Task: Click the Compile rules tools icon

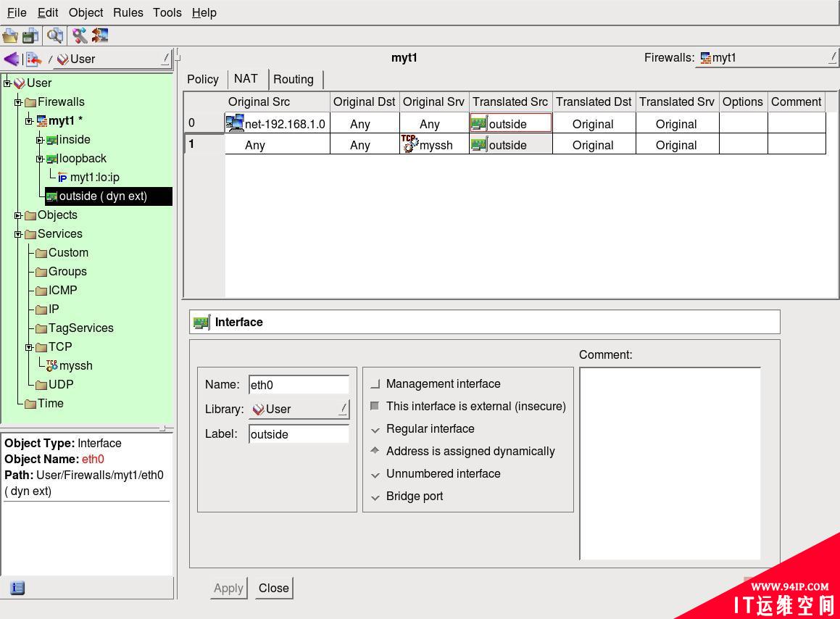Action: 80,36
